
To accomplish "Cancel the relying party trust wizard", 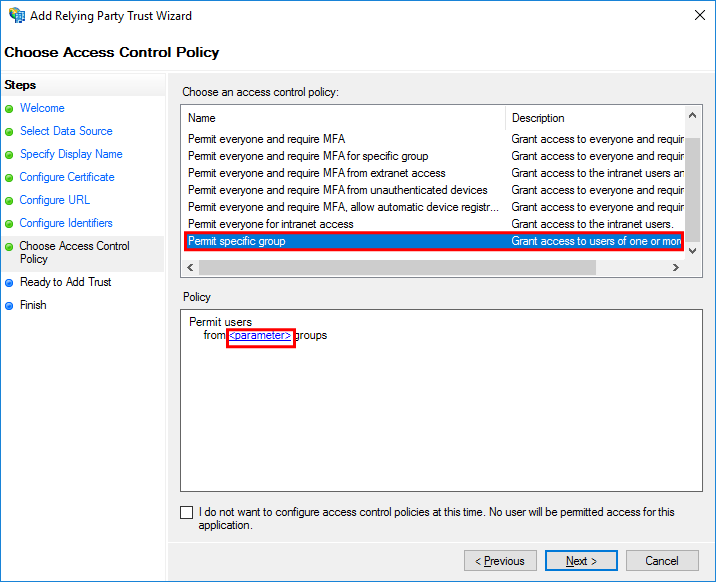I will click(662, 561).
